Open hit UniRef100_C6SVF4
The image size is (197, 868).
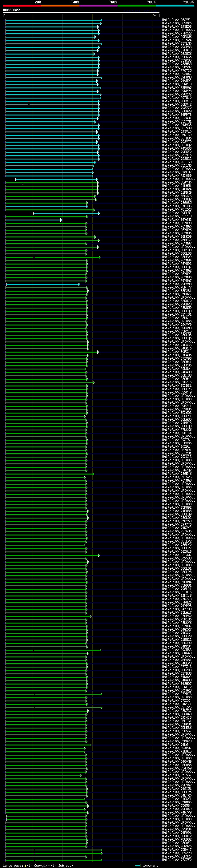tap(176, 20)
